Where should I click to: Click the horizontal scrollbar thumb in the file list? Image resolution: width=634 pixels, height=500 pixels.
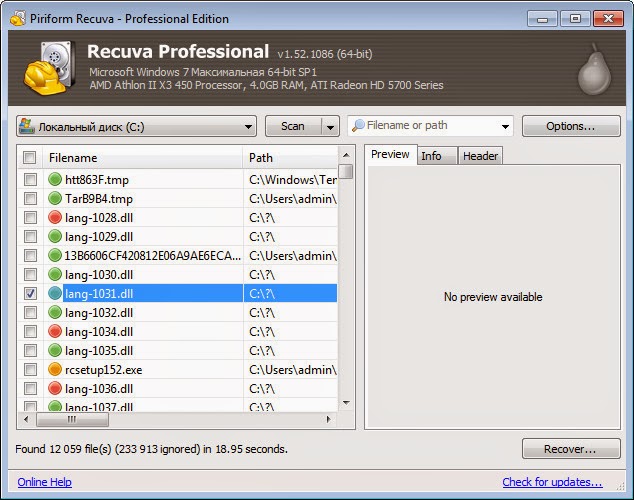pos(72,419)
